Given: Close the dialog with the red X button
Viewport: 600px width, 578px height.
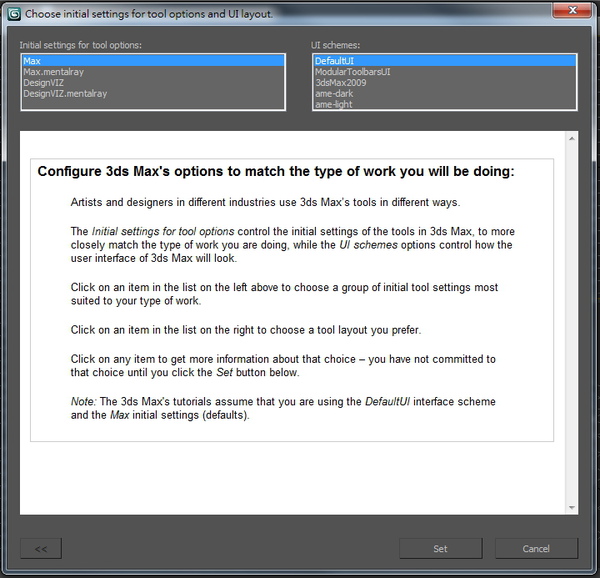Looking at the screenshot, I should click(572, 10).
